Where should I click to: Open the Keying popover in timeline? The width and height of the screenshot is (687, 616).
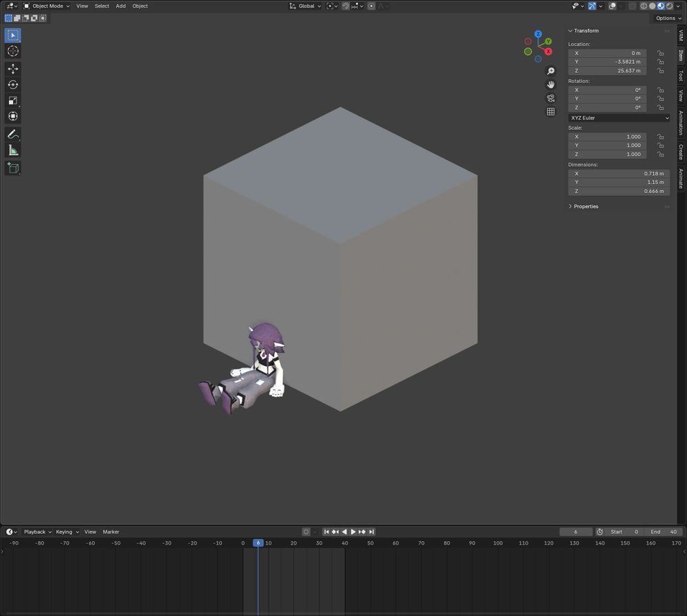tap(67, 532)
